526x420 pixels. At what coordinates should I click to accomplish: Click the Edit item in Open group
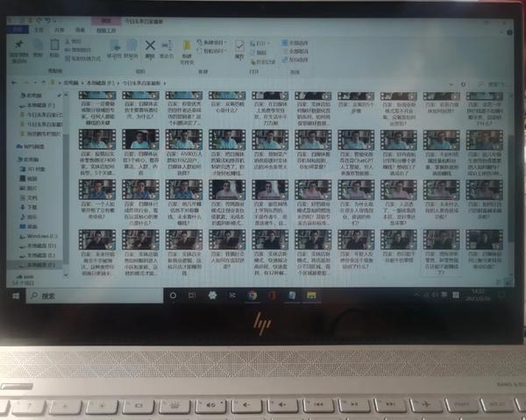coord(259,53)
